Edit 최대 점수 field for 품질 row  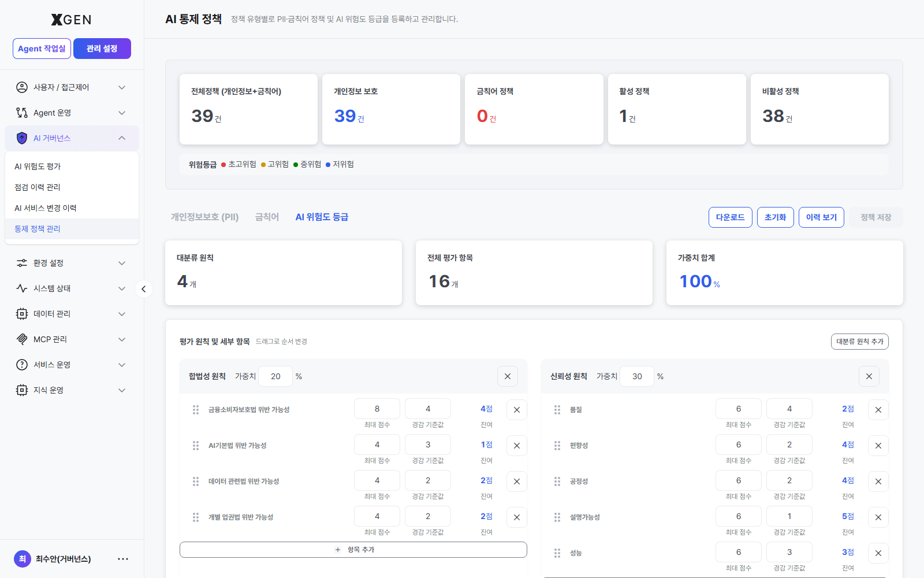pyautogui.click(x=739, y=409)
